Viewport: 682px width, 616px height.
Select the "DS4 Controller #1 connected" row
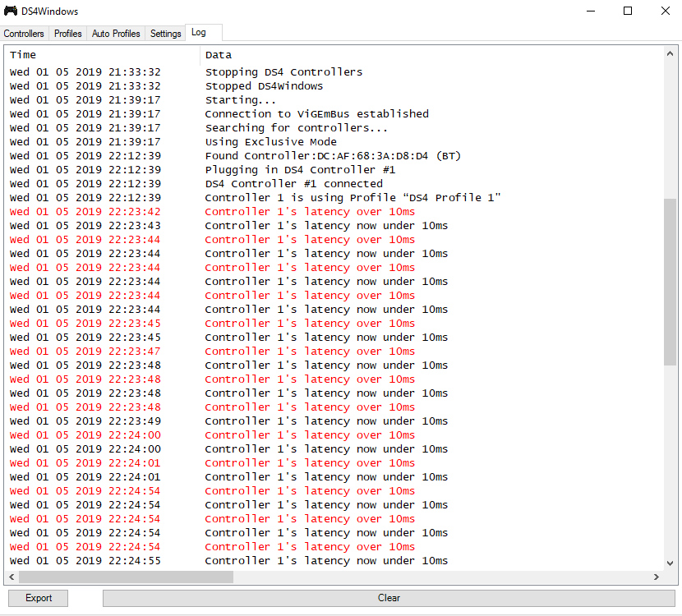[x=293, y=184]
